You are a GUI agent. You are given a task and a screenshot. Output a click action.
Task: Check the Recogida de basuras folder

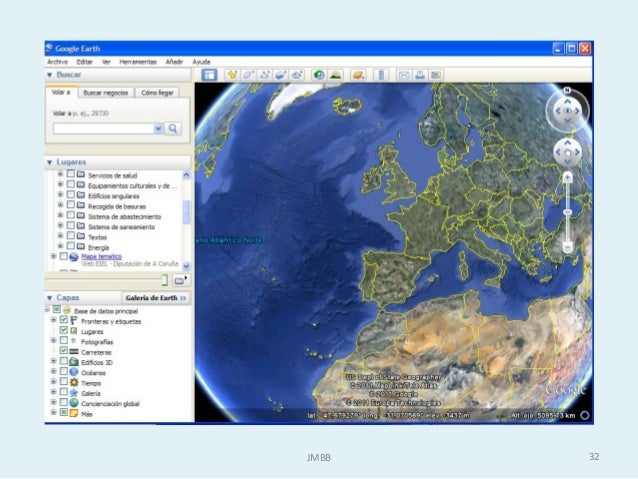coord(71,205)
